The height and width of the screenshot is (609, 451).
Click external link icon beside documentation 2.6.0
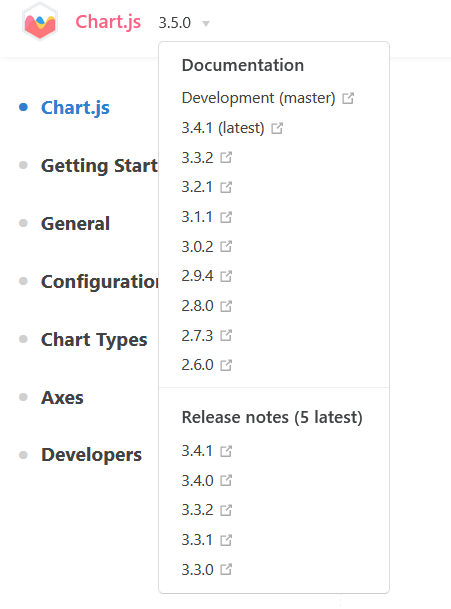[x=226, y=365]
